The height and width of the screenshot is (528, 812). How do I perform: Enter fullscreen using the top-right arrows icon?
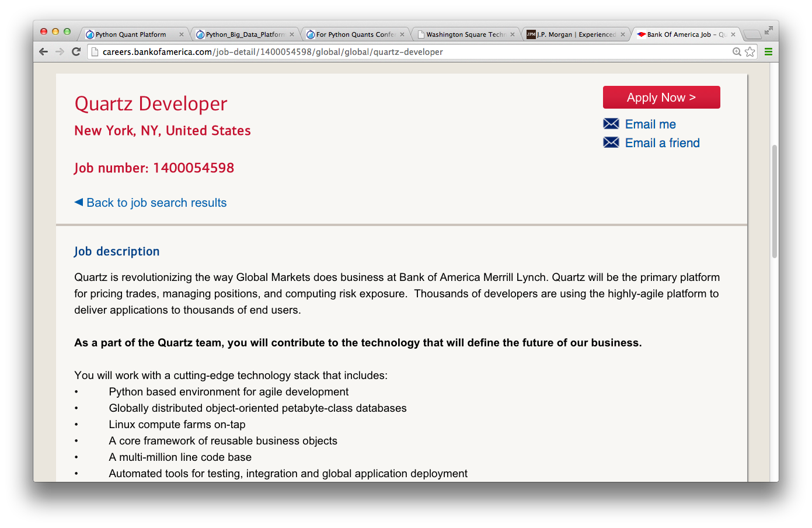pos(768,30)
